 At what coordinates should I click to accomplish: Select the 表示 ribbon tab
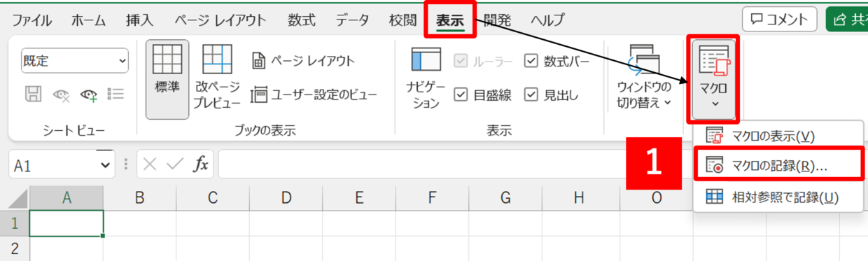click(x=450, y=20)
